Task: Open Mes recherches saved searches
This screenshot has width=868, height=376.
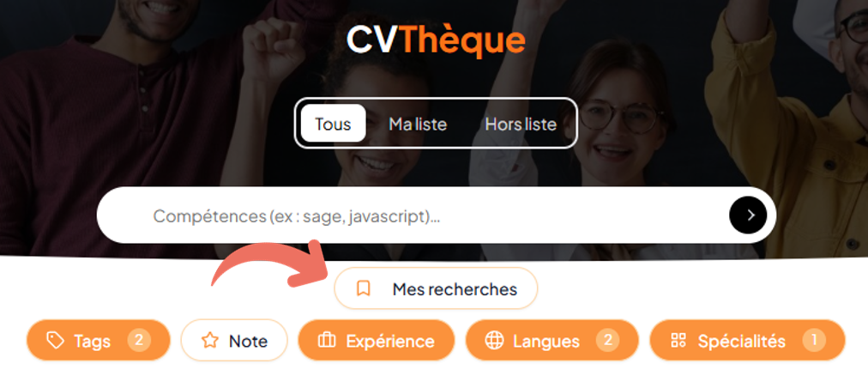Action: coord(436,288)
